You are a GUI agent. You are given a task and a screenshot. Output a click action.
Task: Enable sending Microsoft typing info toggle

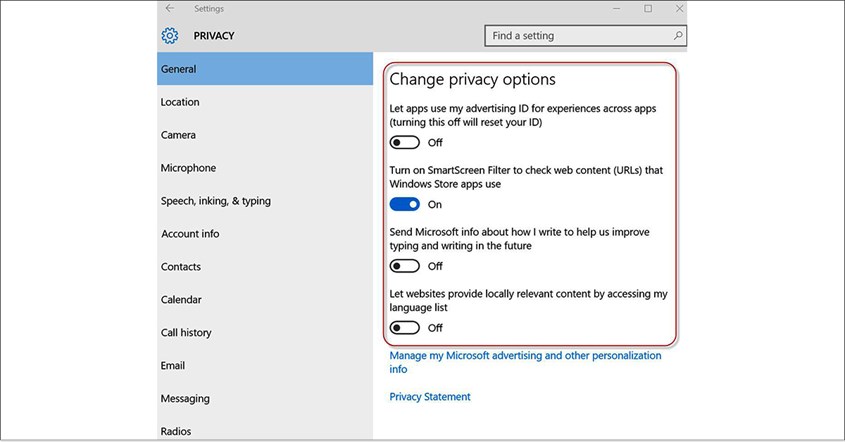pyautogui.click(x=405, y=266)
